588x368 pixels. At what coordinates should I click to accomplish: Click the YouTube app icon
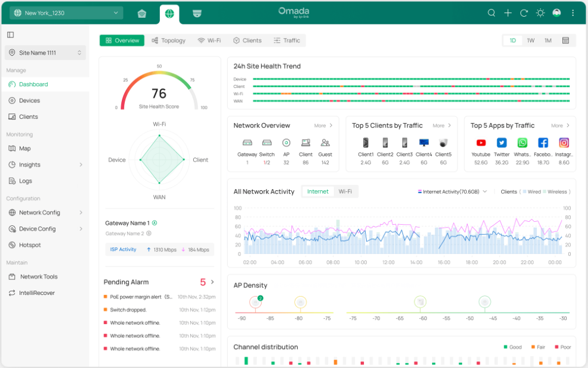[481, 143]
